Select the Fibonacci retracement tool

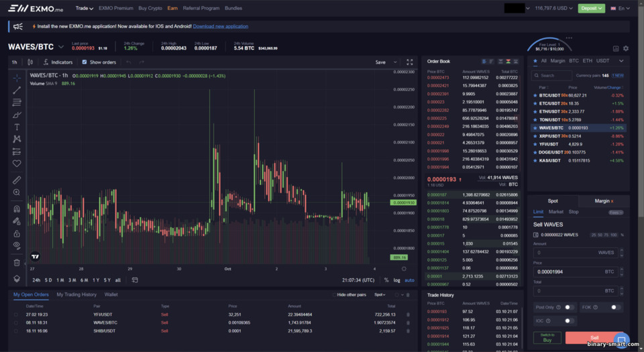point(17,103)
